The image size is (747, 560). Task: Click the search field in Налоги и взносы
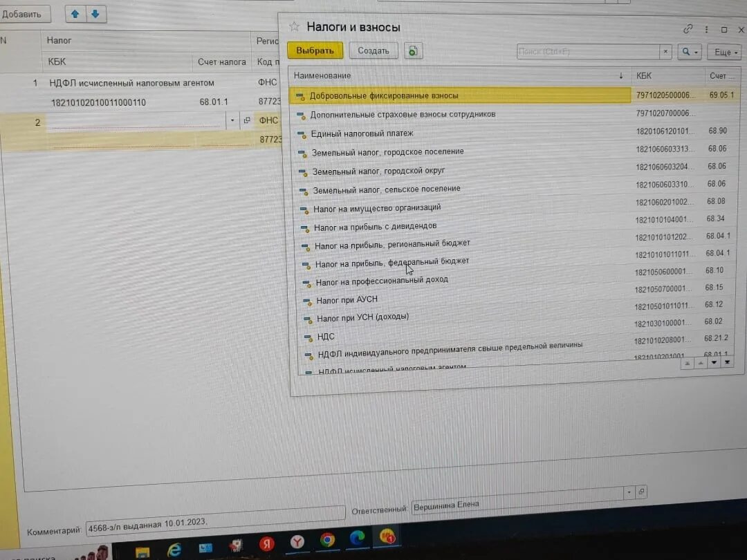[589, 51]
